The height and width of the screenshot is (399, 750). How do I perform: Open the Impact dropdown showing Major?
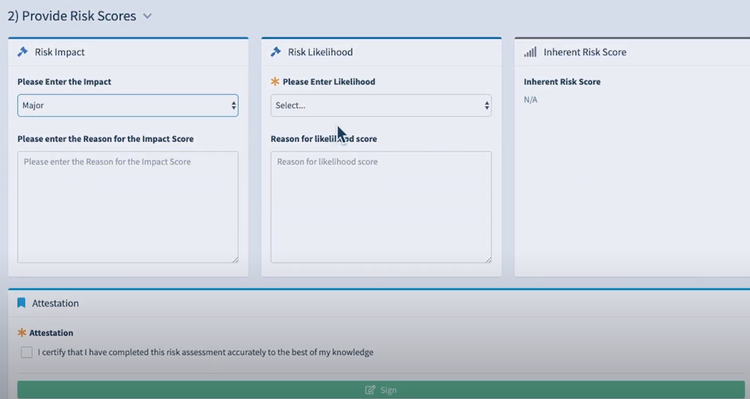128,105
